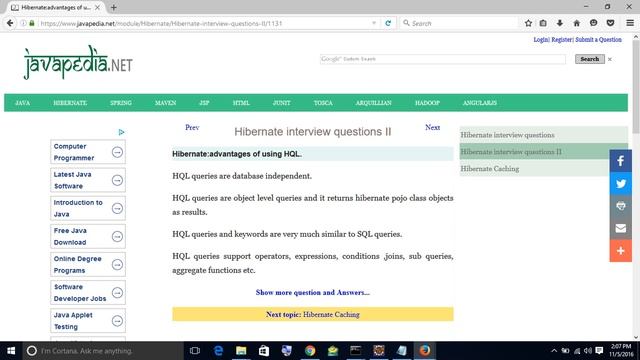Screen dimensions: 640x360
Task: Open Task View in the taskbar
Action: (x=195, y=351)
